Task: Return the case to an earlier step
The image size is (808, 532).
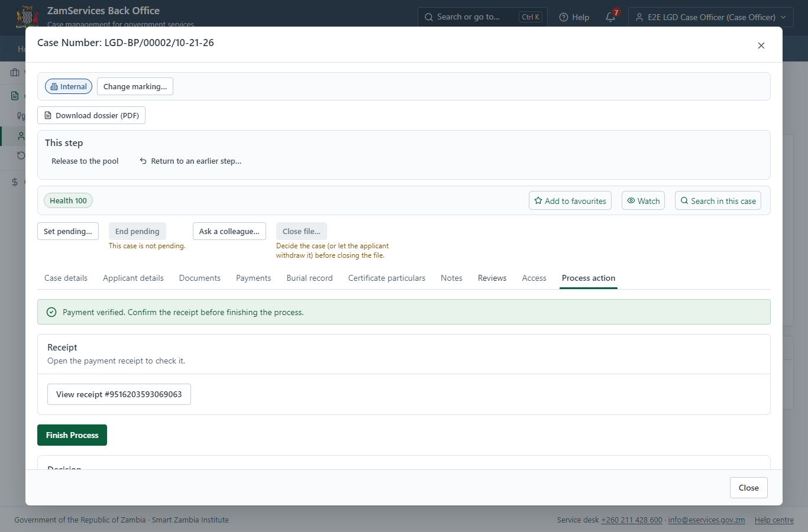Action: 190,161
